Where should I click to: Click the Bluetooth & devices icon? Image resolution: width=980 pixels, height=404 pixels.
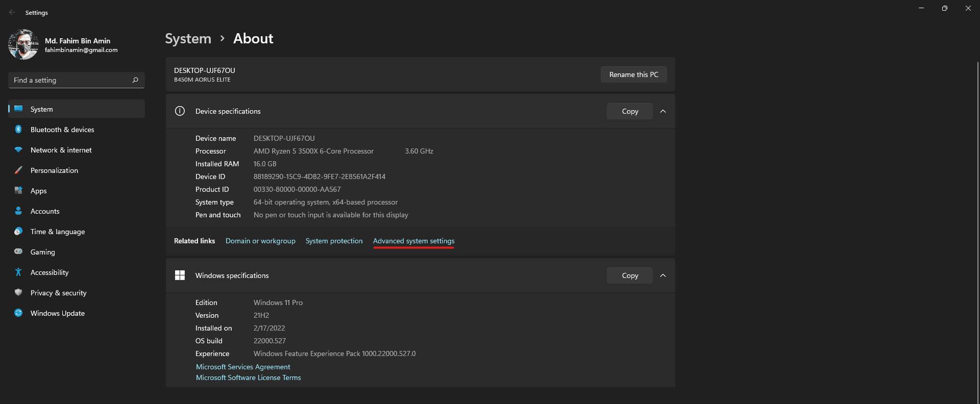click(x=18, y=129)
